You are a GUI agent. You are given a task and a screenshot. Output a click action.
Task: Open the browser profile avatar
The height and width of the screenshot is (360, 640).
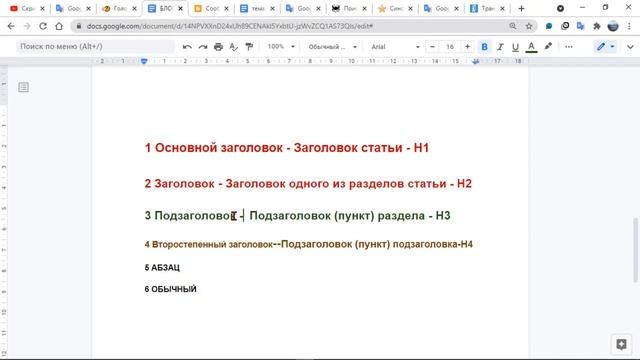(613, 26)
